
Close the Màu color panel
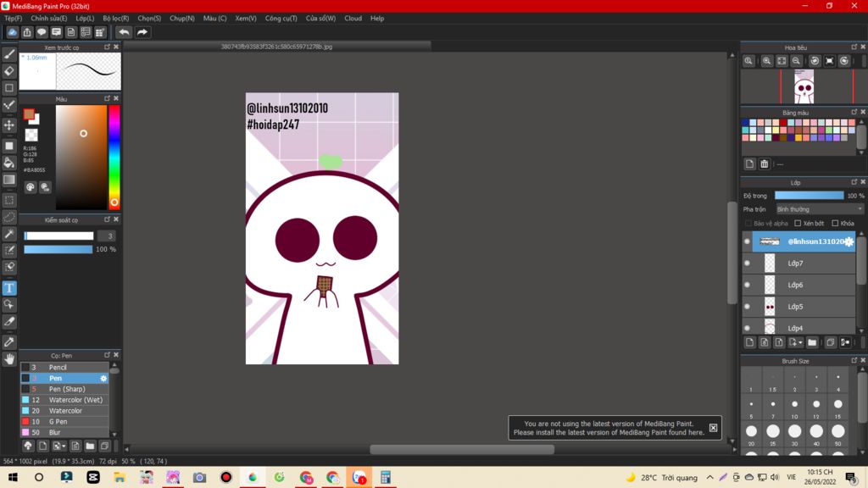tap(116, 98)
